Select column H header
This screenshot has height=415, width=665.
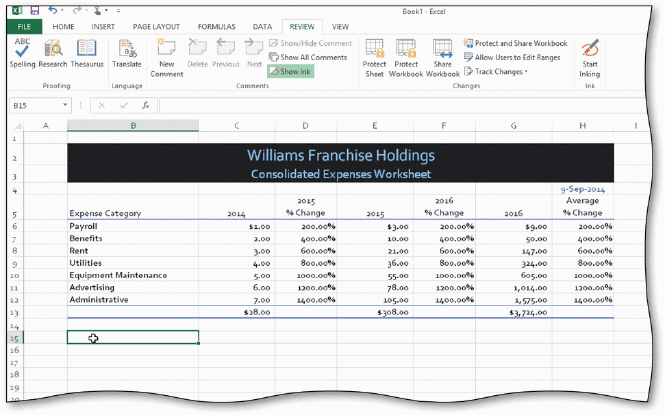(583, 125)
